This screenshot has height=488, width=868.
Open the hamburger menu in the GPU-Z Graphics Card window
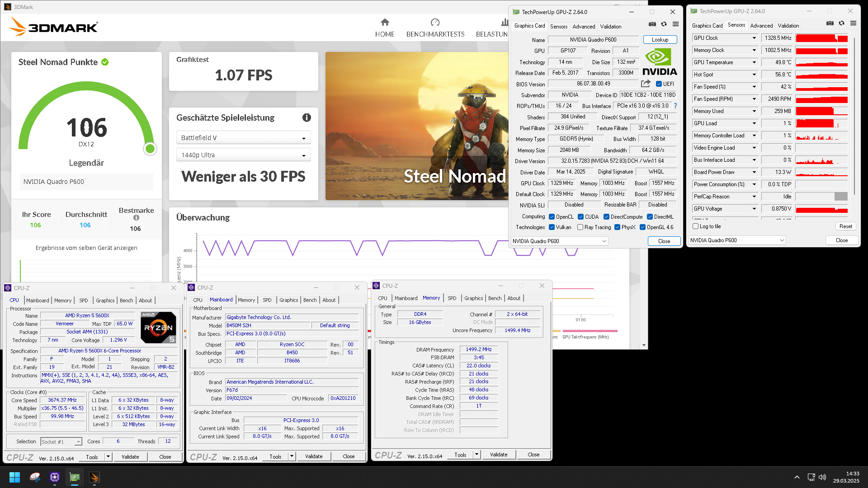(x=675, y=24)
